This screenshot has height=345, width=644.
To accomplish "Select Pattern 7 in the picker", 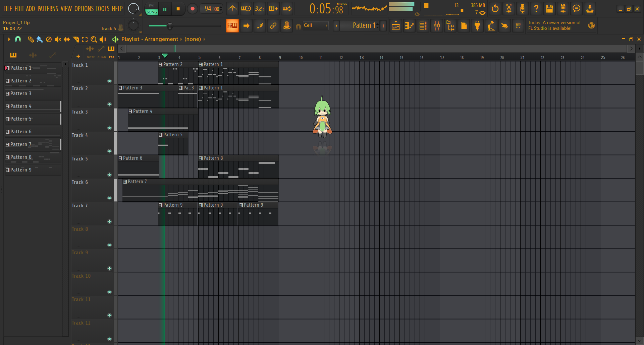I will [33, 144].
